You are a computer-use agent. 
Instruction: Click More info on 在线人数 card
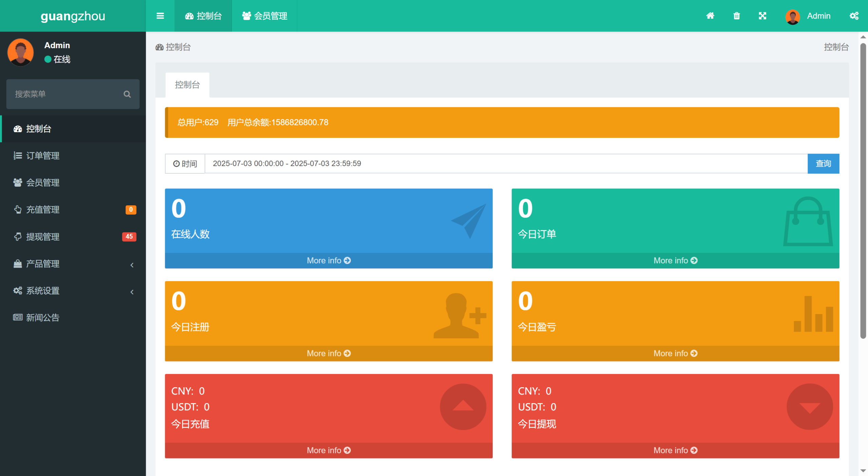coord(329,261)
